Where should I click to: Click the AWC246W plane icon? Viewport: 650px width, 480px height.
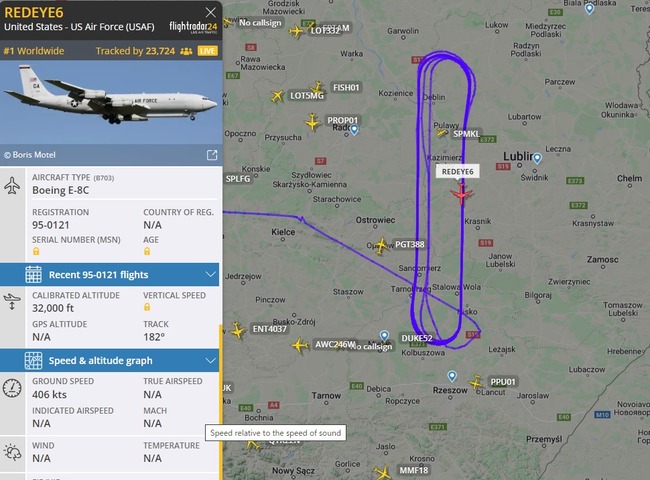click(300, 345)
